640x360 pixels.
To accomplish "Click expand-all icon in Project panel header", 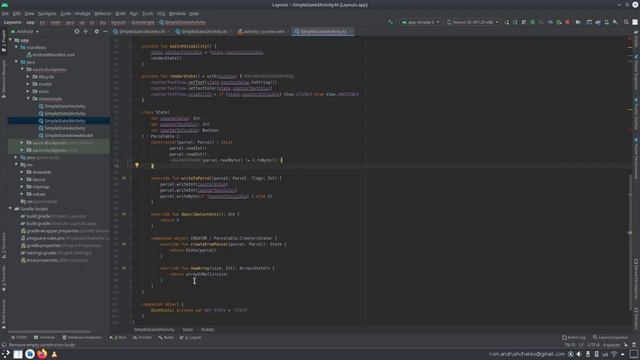I will pos(86,31).
